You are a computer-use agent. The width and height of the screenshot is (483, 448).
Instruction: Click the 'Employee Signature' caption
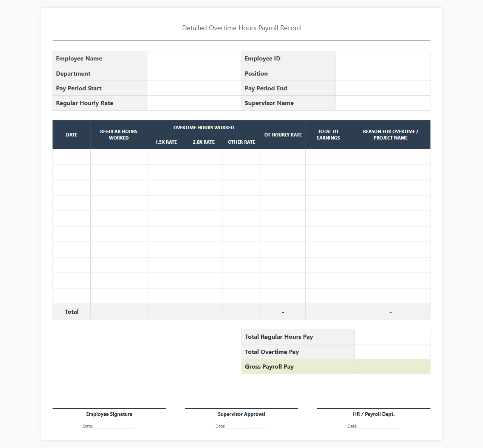click(x=109, y=414)
